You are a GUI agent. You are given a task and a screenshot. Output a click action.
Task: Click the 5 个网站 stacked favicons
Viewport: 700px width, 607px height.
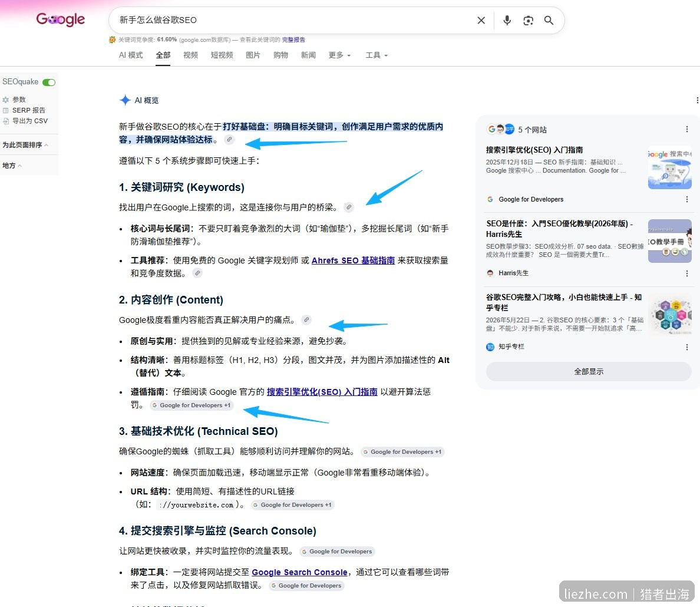click(501, 129)
